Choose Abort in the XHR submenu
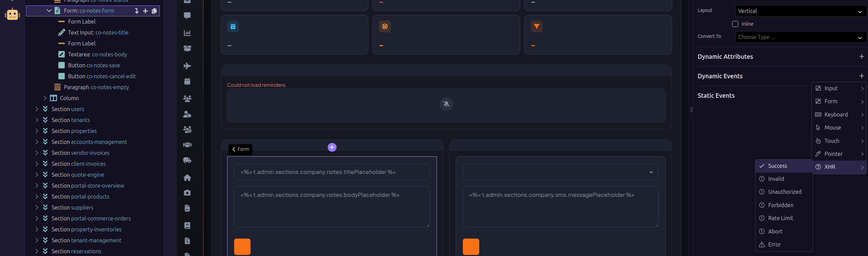 point(784,231)
